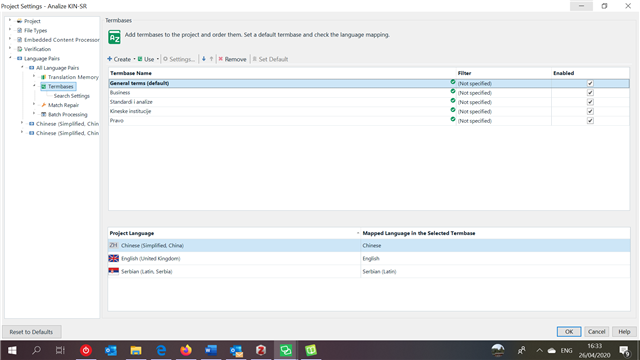Image resolution: width=640 pixels, height=360 pixels.
Task: Click the Filter column header
Action: (x=503, y=73)
